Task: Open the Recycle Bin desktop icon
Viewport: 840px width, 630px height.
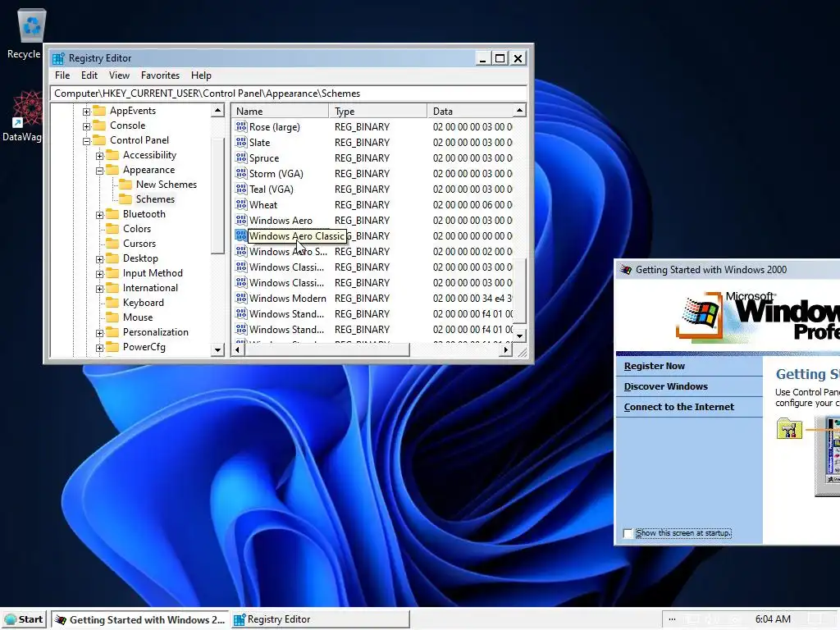Action: (32, 25)
